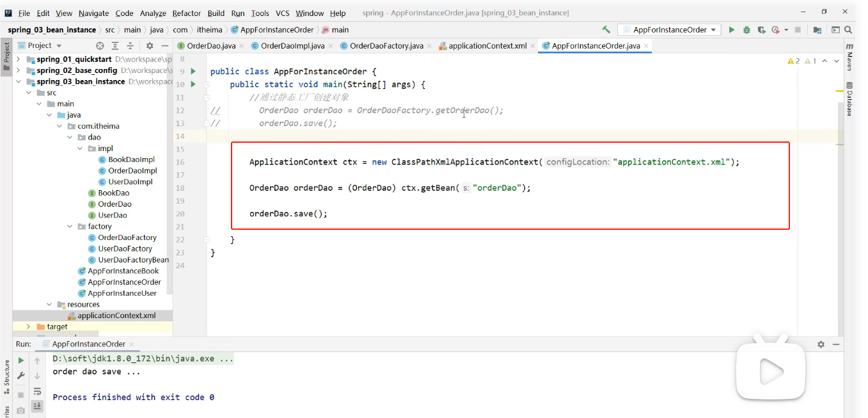Click Select Opened File target icon
Image resolution: width=868 pixels, height=418 pixels.
100,45
